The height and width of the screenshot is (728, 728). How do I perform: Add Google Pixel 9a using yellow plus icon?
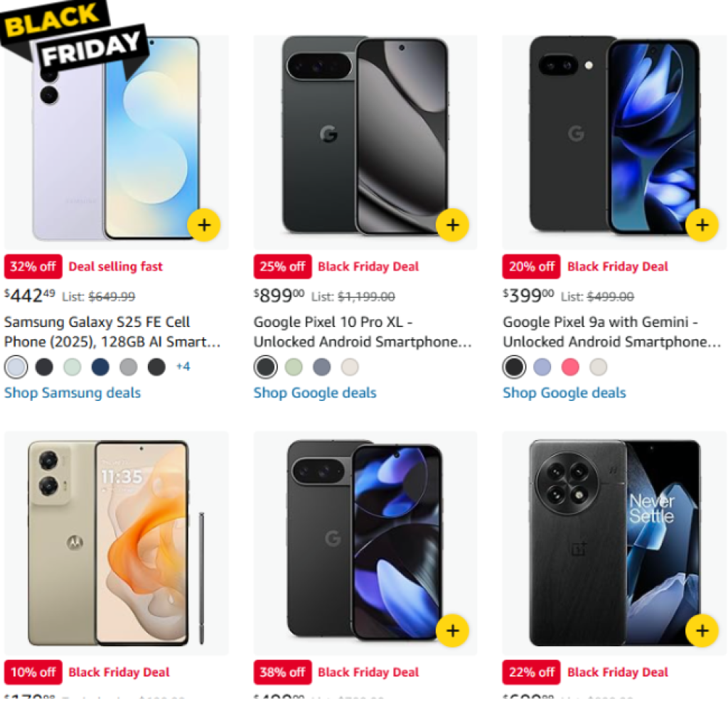point(702,225)
